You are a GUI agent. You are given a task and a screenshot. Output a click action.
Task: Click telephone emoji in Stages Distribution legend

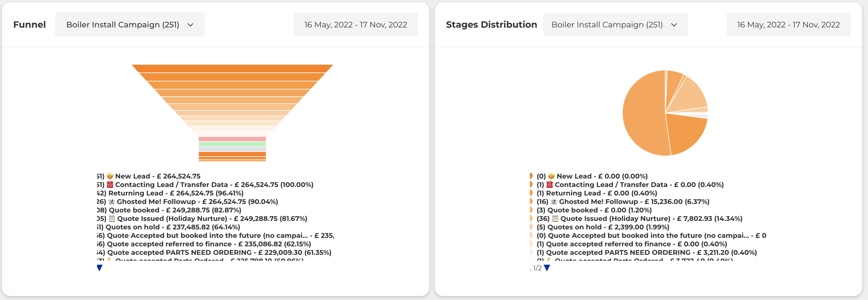[549, 184]
